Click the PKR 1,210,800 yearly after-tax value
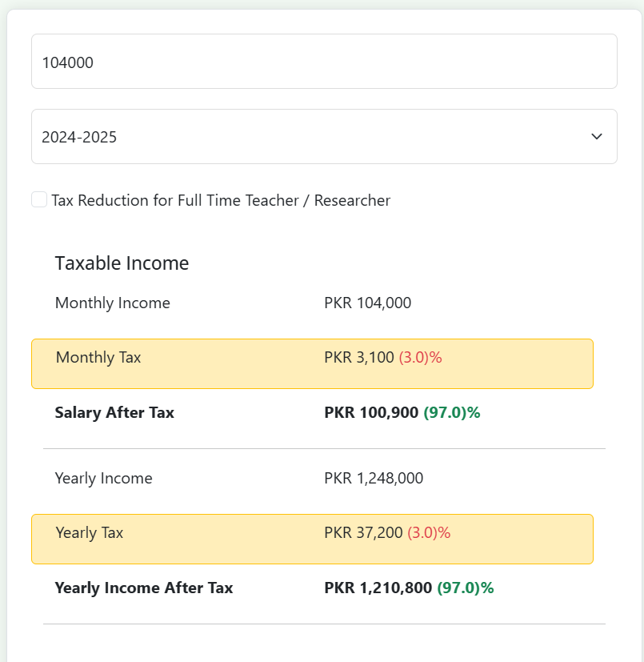The width and height of the screenshot is (644, 662). click(x=378, y=588)
